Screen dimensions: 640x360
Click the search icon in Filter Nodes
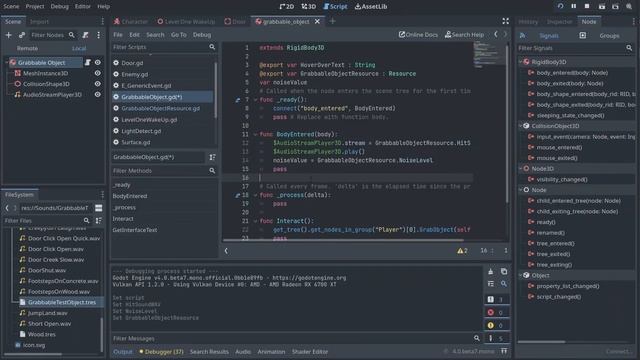tap(72, 35)
